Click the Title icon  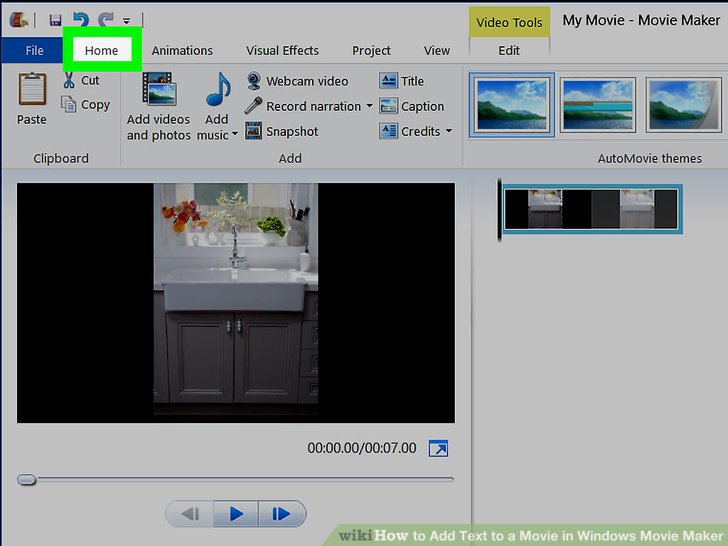[388, 81]
